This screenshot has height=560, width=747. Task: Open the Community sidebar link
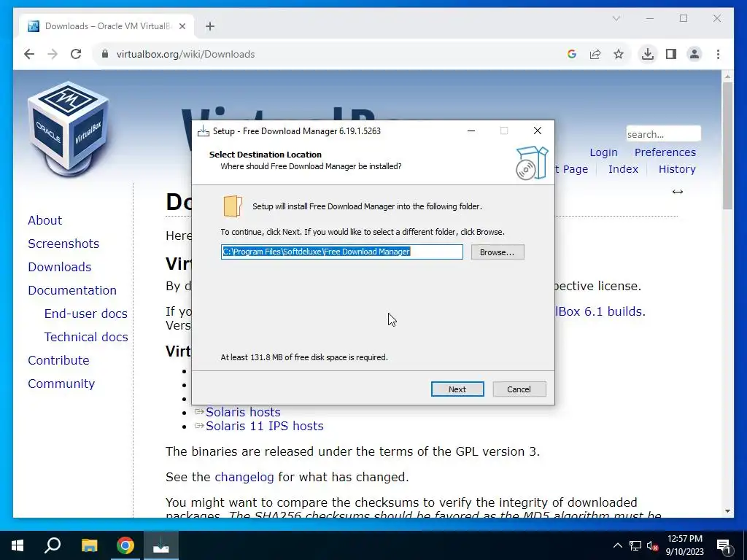click(x=61, y=384)
